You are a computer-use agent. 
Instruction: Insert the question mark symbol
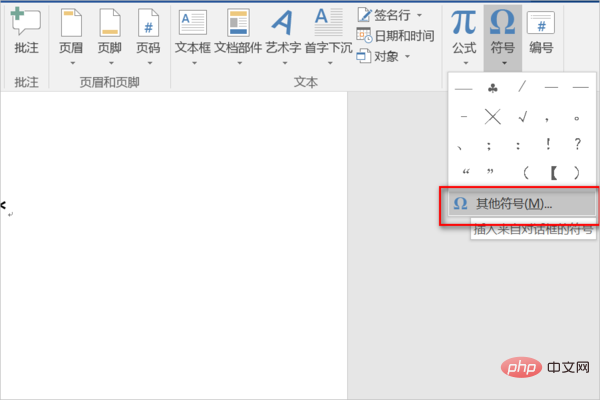click(578, 145)
